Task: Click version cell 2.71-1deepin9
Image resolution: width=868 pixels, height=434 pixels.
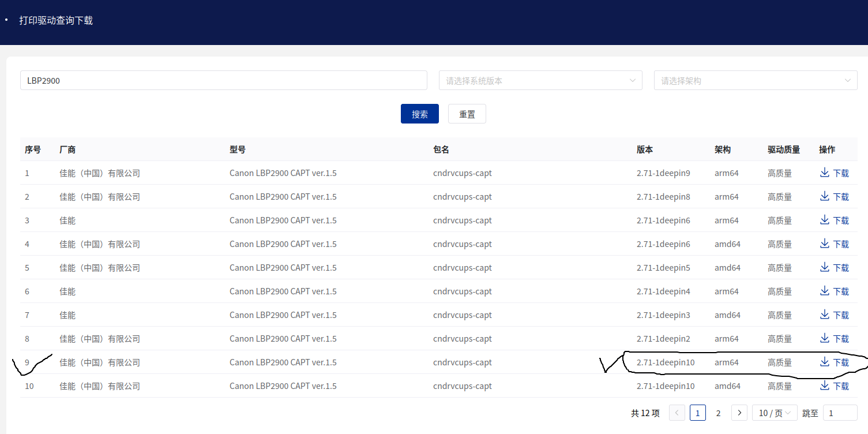Action: [663, 173]
